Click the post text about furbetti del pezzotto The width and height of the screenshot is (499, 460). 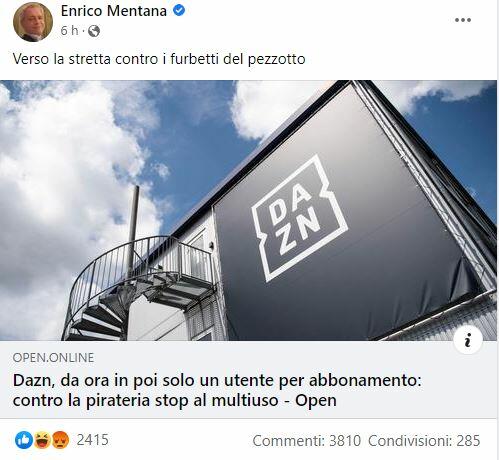click(x=159, y=59)
